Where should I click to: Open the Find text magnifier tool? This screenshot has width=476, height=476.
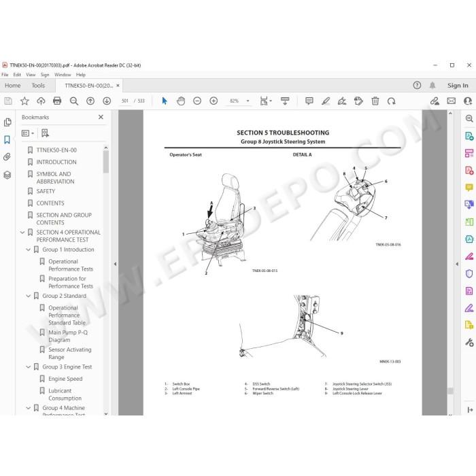pos(73,101)
